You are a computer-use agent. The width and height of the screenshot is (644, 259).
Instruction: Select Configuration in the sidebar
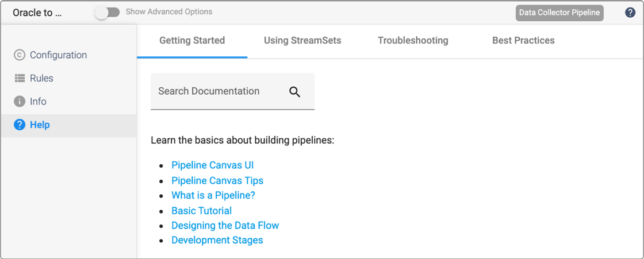click(68, 55)
